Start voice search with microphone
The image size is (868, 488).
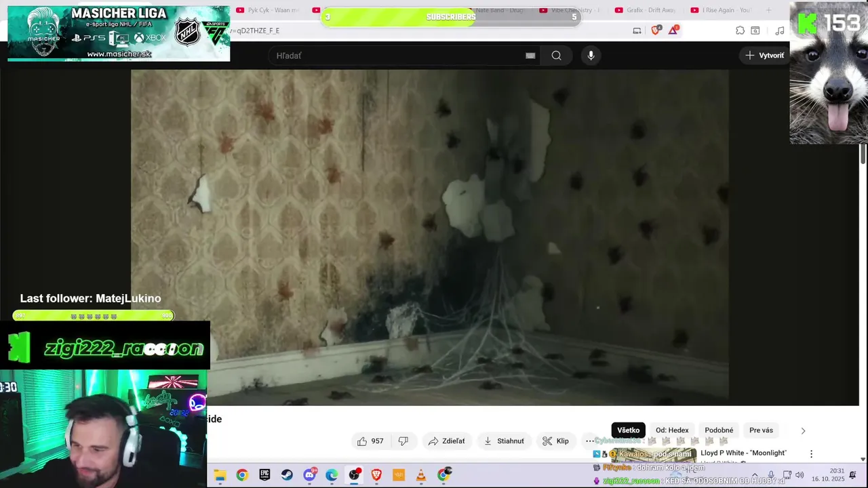click(x=591, y=56)
